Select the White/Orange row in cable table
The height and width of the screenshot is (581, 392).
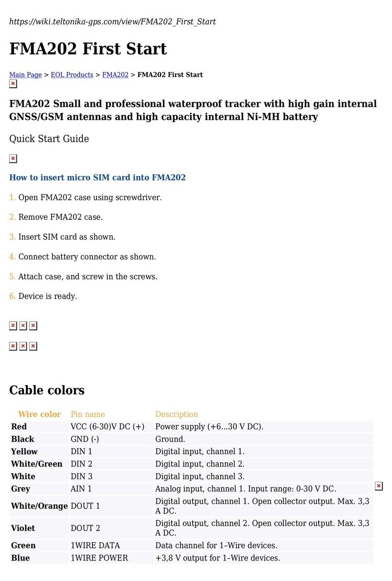click(x=192, y=506)
